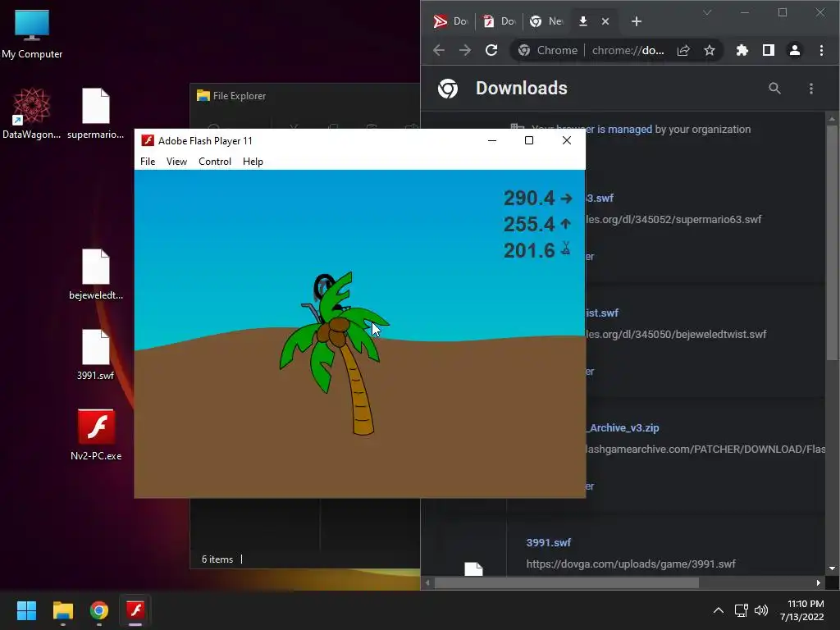Viewport: 840px width, 630px height.
Task: Click the scroll down arrow in Chrome
Action: click(x=832, y=568)
